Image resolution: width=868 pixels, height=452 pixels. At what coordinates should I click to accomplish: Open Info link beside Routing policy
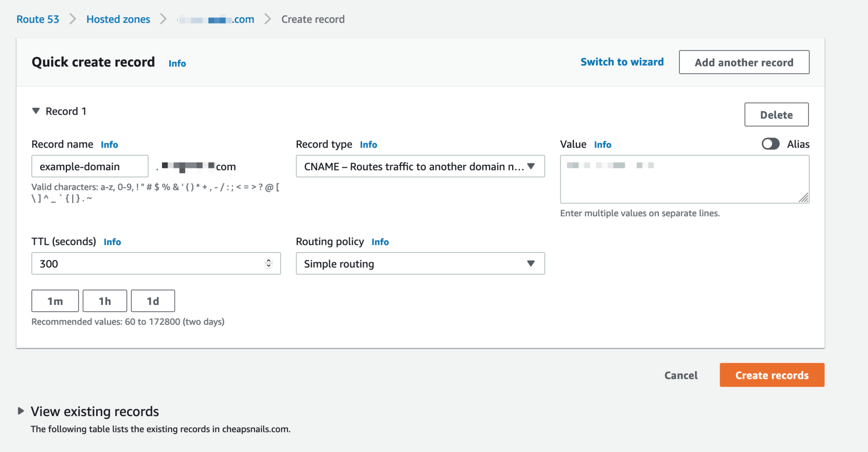pos(380,242)
